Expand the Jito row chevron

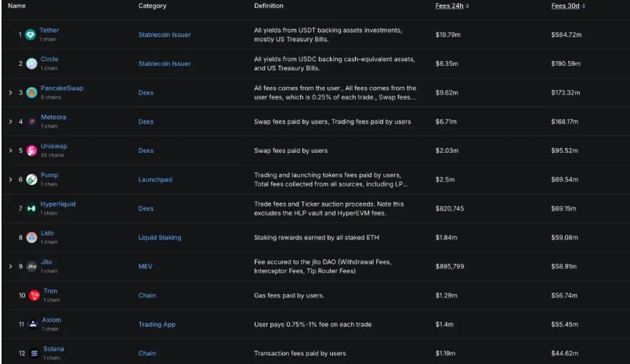pos(10,266)
